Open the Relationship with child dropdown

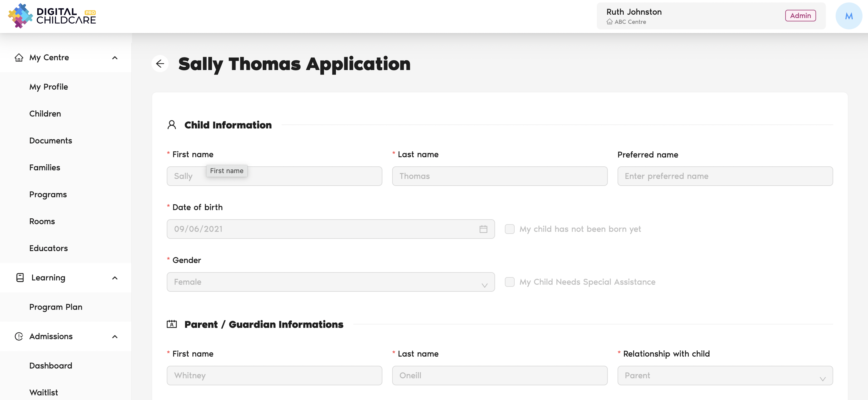click(x=725, y=375)
